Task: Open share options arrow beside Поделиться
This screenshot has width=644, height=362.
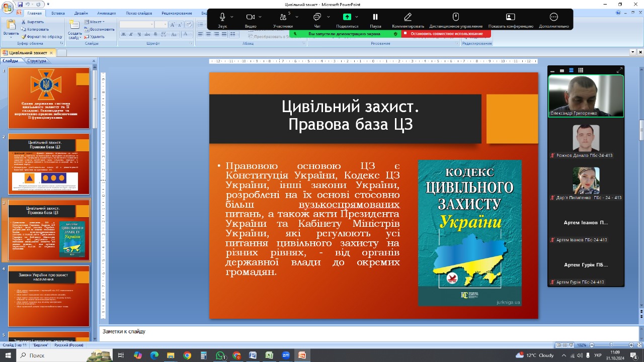Action: pyautogui.click(x=357, y=17)
